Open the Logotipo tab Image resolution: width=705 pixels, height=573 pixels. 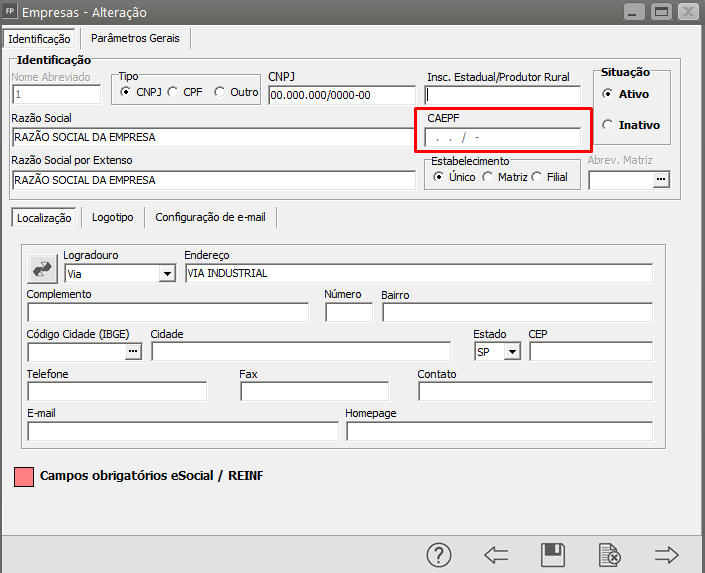coord(113,217)
